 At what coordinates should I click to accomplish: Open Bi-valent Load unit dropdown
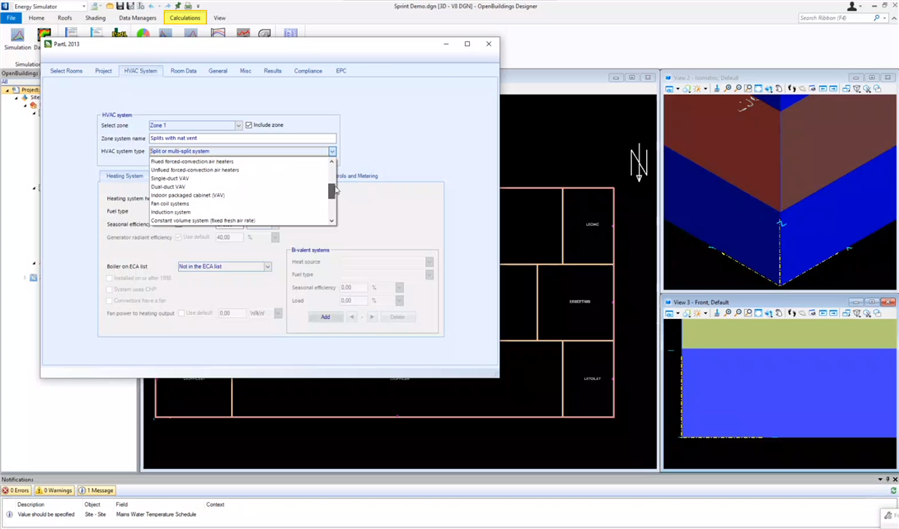399,300
